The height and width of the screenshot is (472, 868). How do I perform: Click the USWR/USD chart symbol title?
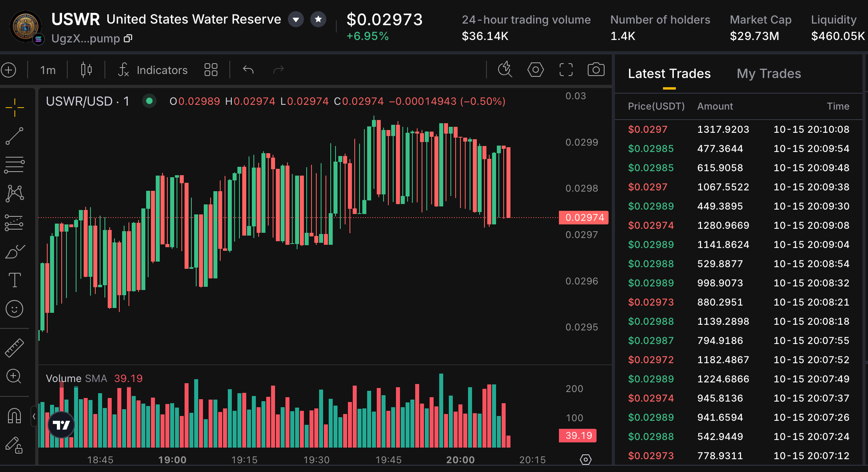pyautogui.click(x=88, y=101)
